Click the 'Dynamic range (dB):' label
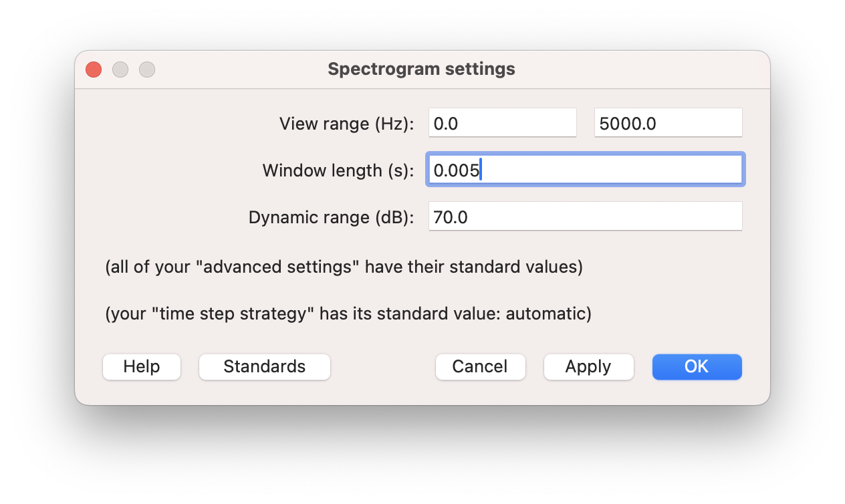Screen dimensions: 845x504 332,217
